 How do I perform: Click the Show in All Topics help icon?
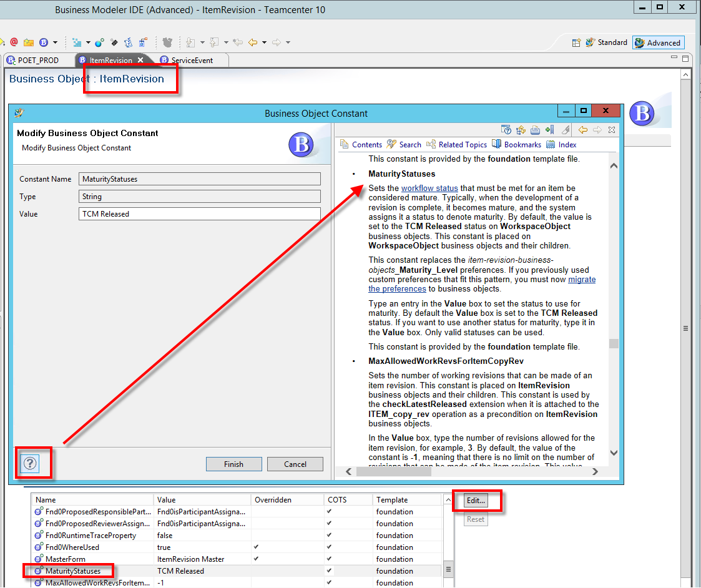(521, 130)
